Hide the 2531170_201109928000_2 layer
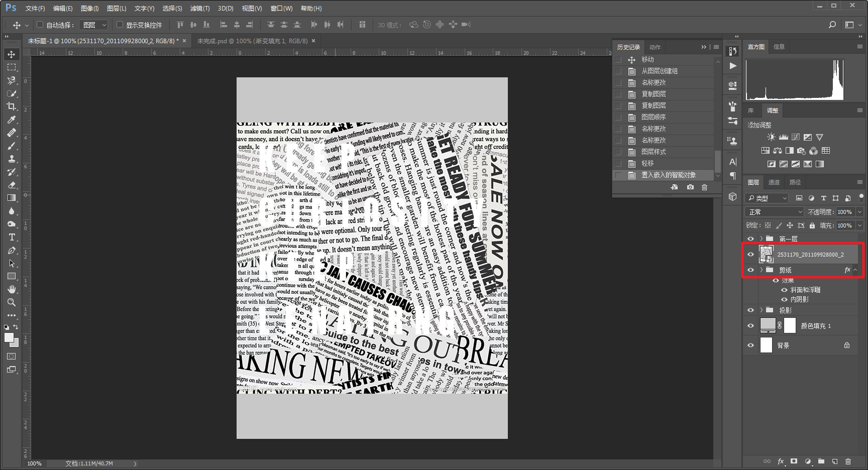Viewport: 868px width, 470px height. 750,255
